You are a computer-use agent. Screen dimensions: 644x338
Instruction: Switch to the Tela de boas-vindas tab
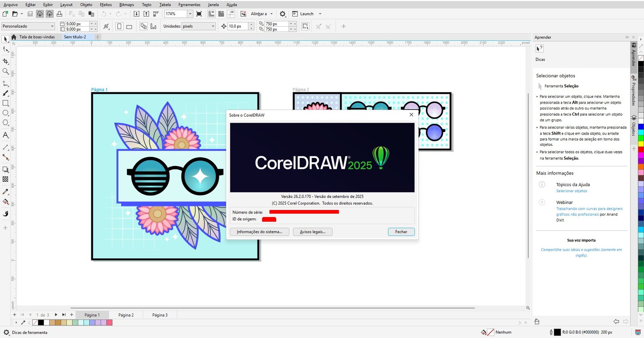click(x=37, y=37)
